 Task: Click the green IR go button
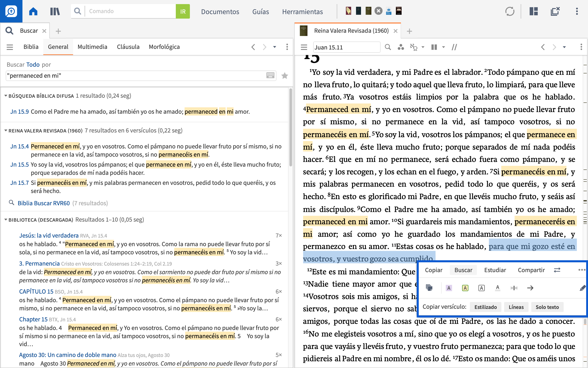pyautogui.click(x=183, y=11)
